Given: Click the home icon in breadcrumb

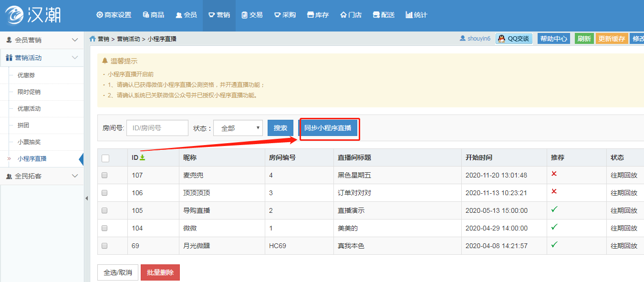Looking at the screenshot, I should click(x=93, y=39).
